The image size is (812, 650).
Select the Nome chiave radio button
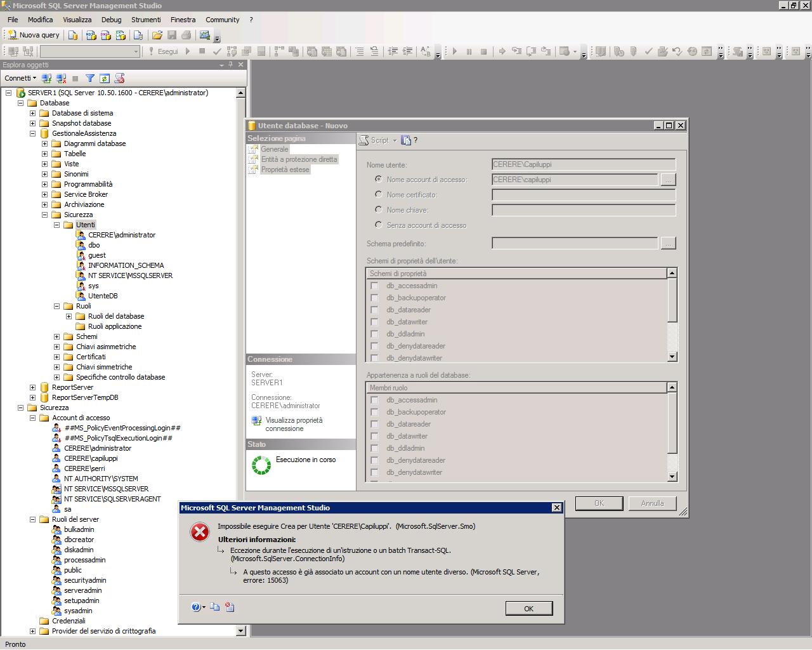pos(379,209)
